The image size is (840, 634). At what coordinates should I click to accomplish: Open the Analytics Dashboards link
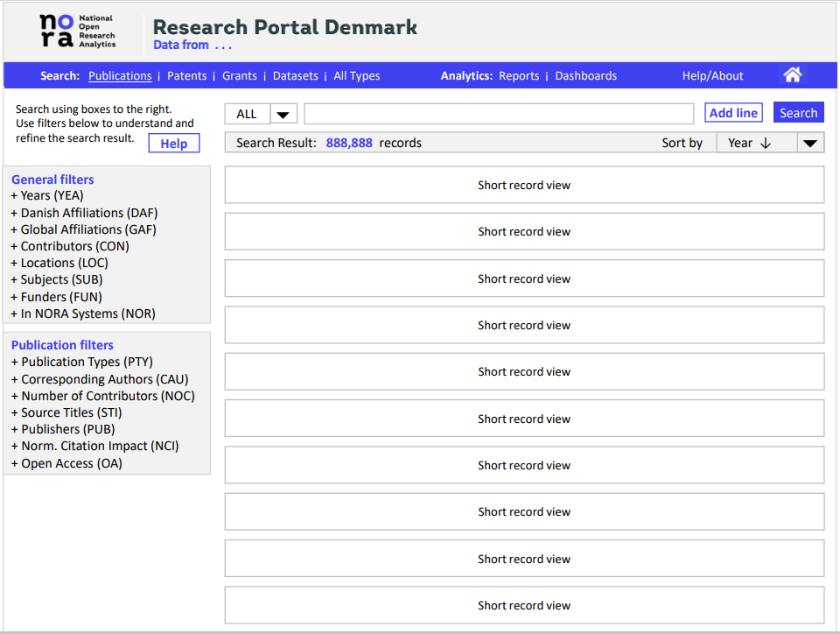(x=585, y=76)
